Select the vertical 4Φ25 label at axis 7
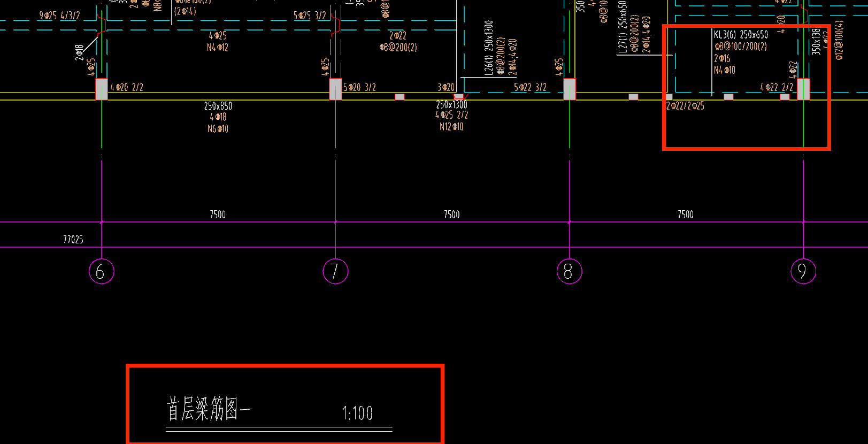The height and width of the screenshot is (444, 868). [x=325, y=67]
